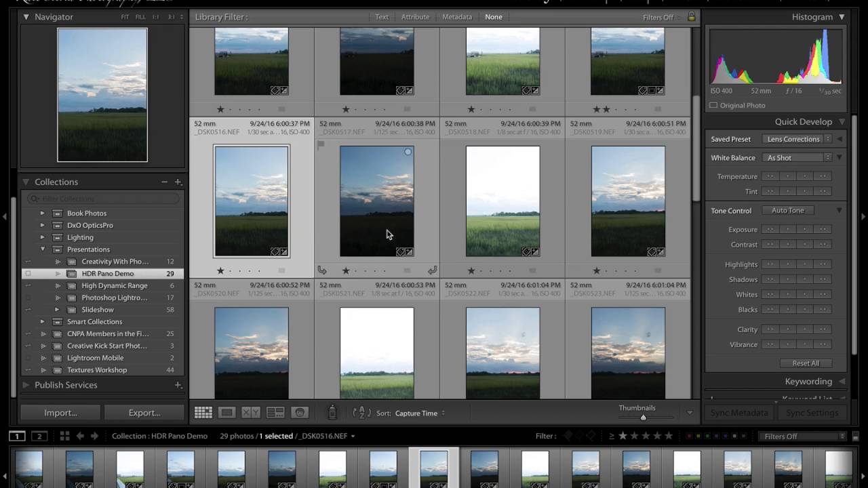Go forward with filmstrip right arrow
The image size is (868, 488).
[x=94, y=436]
